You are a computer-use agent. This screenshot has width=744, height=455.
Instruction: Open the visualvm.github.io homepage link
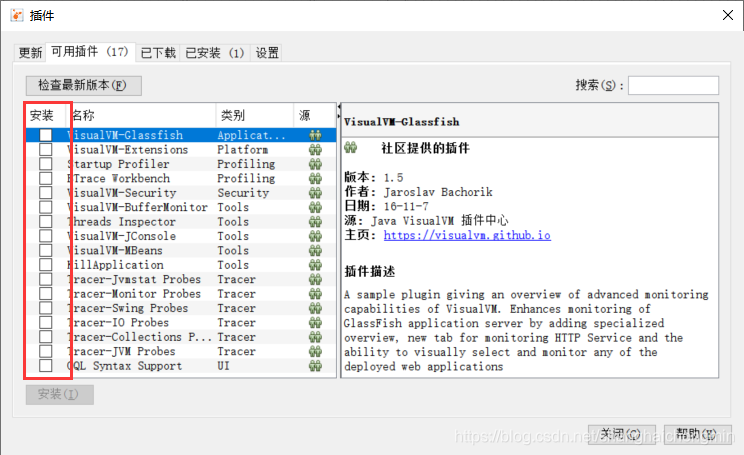(x=467, y=235)
